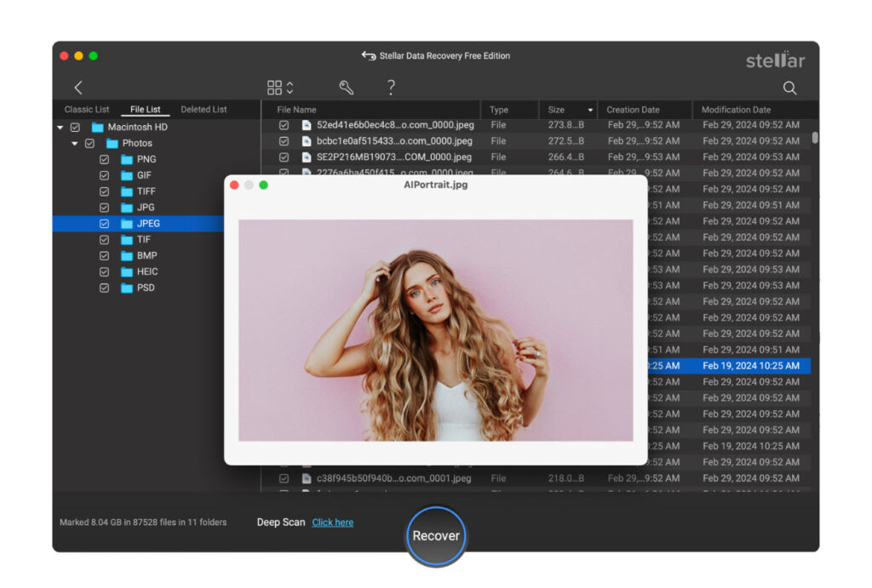Click the back arrow in the toolbar
The height and width of the screenshot is (588, 872).
[78, 88]
